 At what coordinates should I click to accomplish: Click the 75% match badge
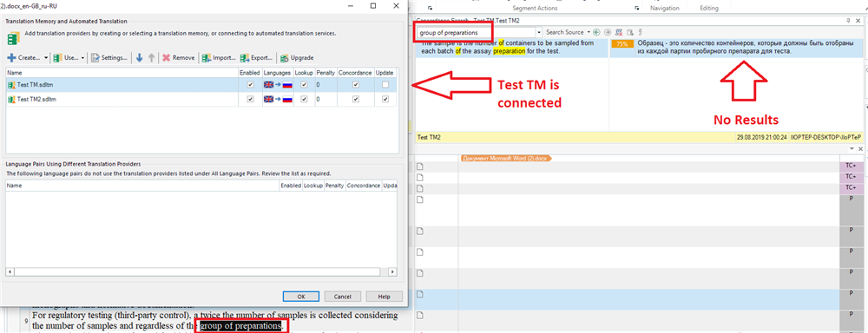pos(622,43)
